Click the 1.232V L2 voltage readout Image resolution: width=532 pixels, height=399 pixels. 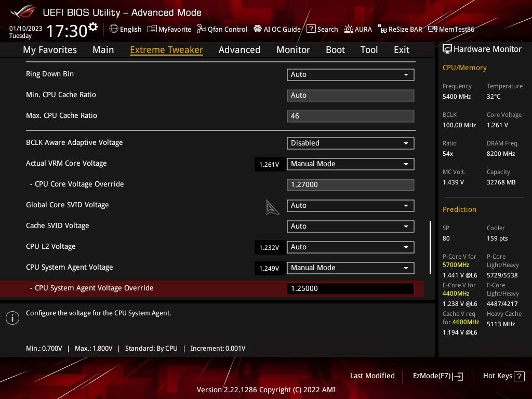[270, 248]
